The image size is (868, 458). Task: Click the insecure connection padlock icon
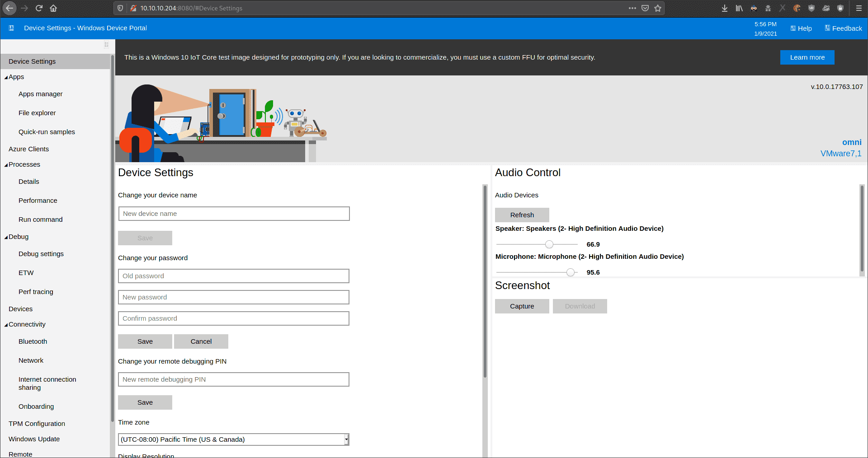[133, 8]
